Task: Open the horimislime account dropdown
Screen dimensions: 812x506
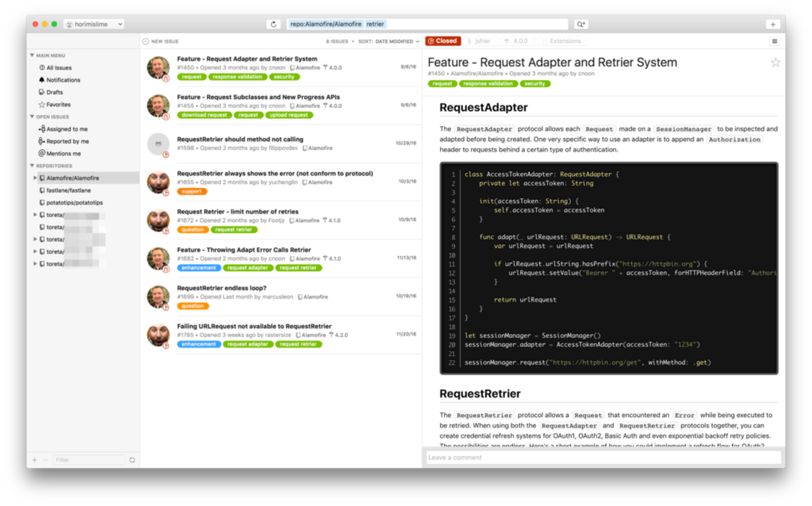Action: (94, 24)
